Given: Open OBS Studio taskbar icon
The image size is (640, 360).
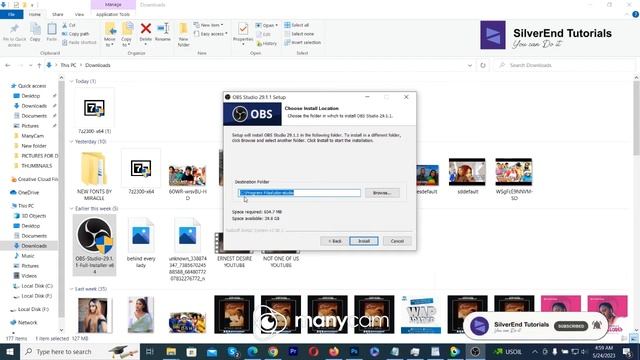Looking at the screenshot, I should [x=475, y=351].
